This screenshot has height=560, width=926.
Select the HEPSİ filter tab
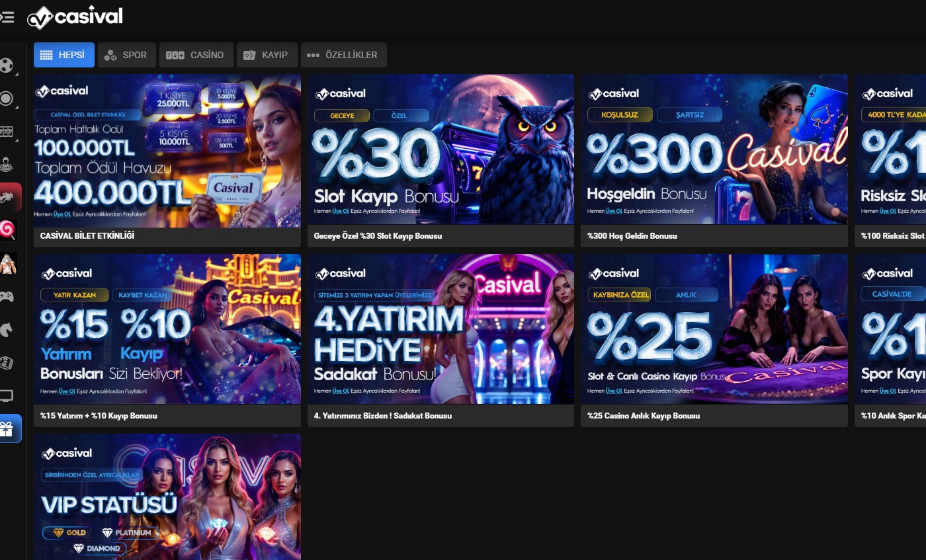click(64, 55)
